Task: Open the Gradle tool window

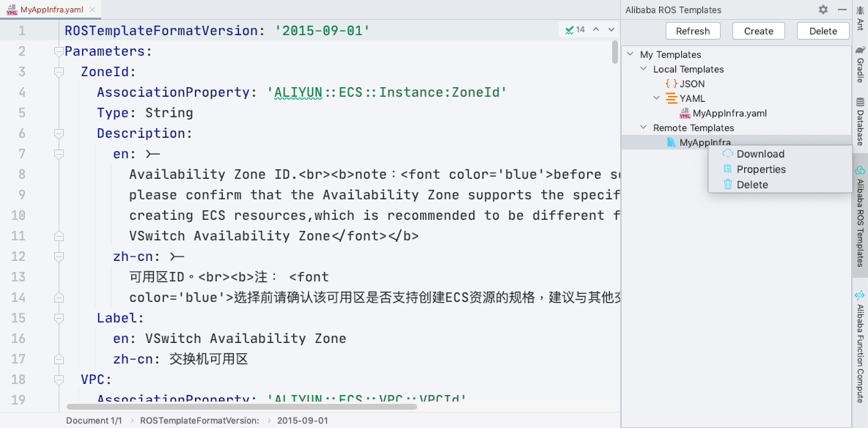Action: pyautogui.click(x=860, y=64)
